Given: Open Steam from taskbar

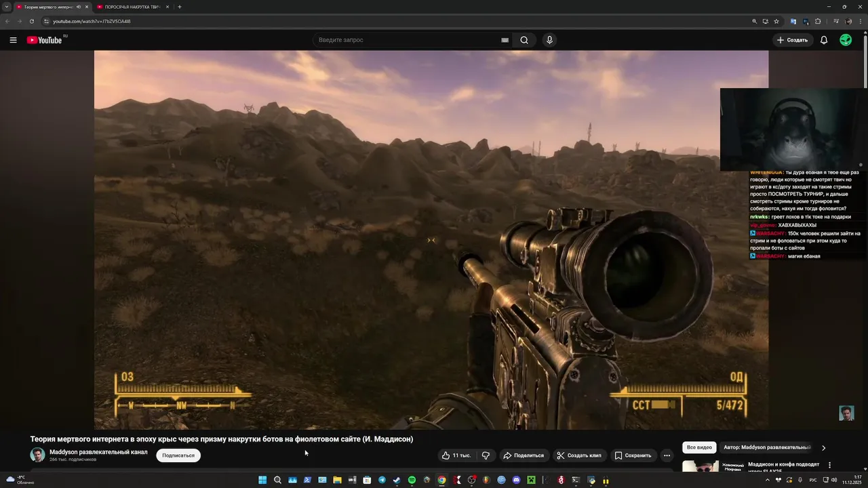Looking at the screenshot, I should click(x=397, y=480).
